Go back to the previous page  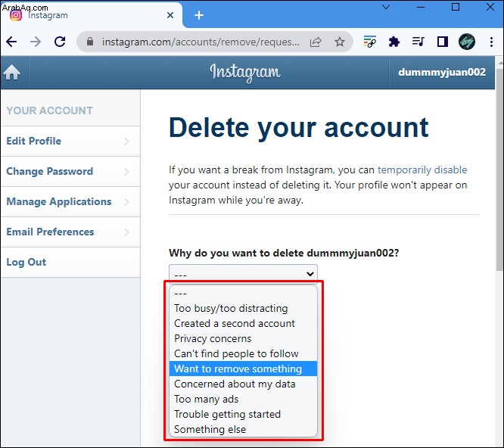tap(11, 42)
